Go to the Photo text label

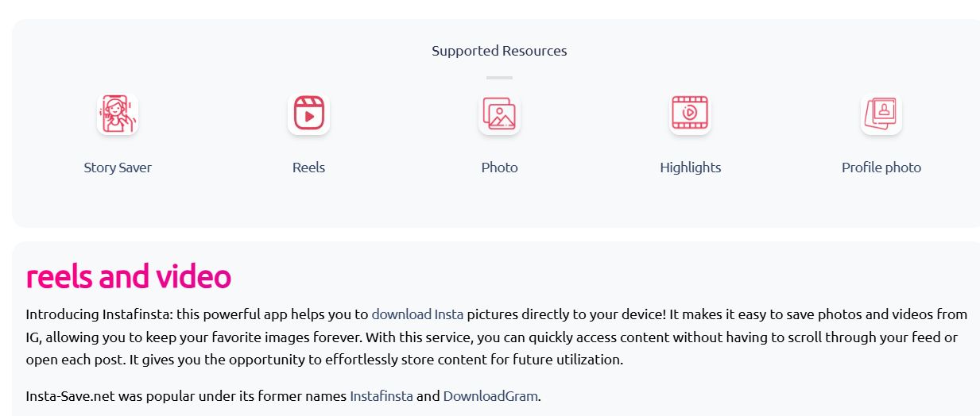(x=499, y=168)
